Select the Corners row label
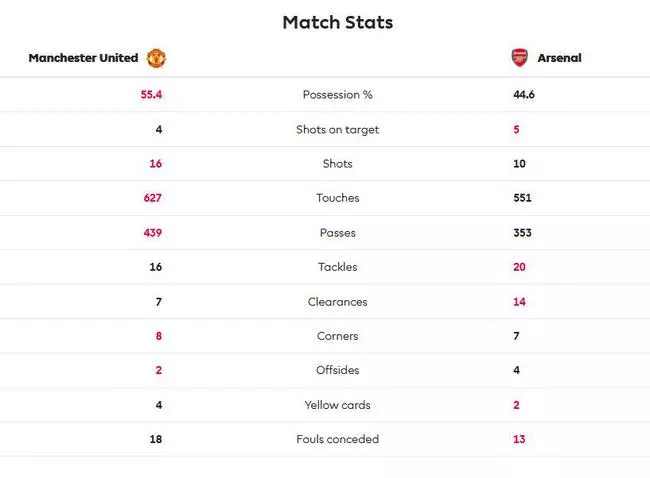The height and width of the screenshot is (478, 650). [x=337, y=336]
